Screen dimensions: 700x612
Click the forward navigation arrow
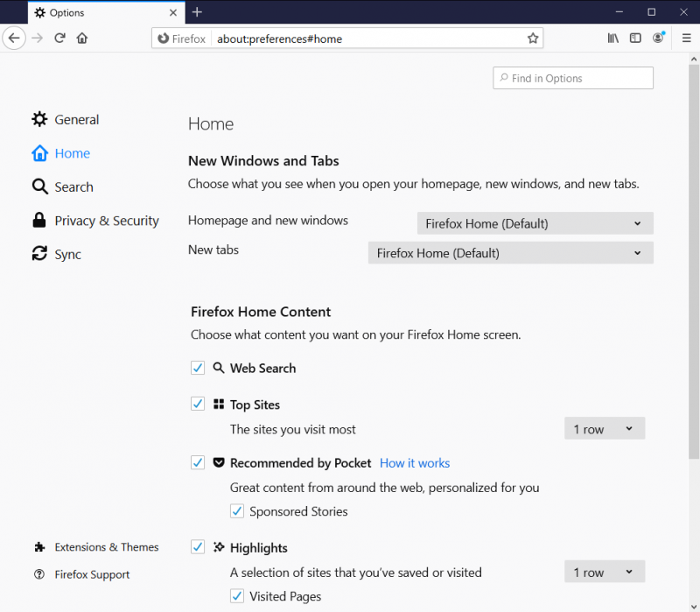pyautogui.click(x=38, y=39)
